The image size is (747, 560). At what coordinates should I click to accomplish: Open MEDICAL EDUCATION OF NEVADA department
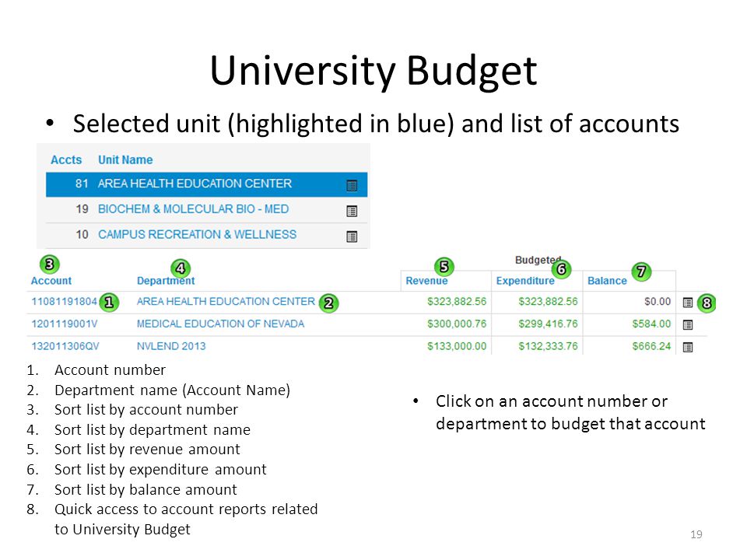click(220, 324)
